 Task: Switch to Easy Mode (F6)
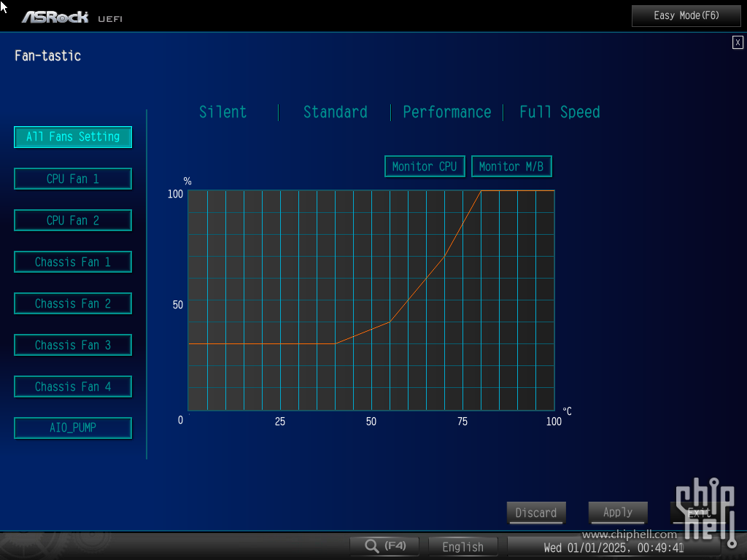pyautogui.click(x=686, y=15)
